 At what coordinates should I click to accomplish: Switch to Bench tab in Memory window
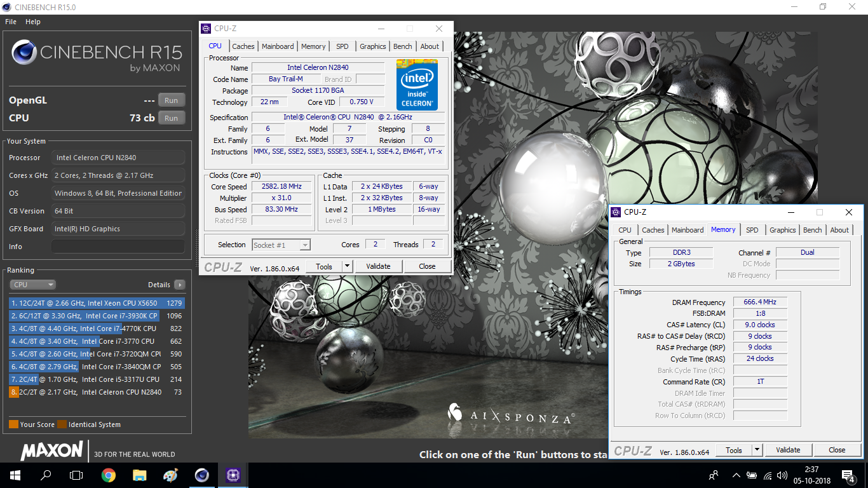click(813, 230)
